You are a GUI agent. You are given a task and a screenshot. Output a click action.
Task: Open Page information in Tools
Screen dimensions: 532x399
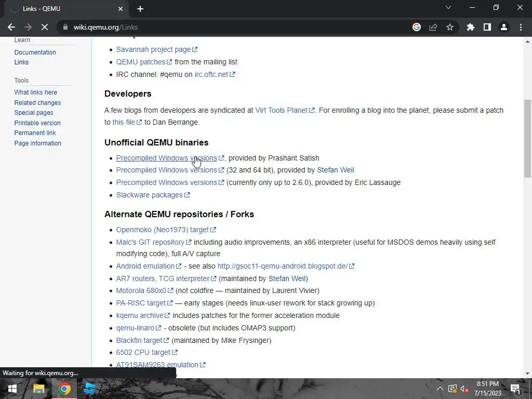(37, 143)
